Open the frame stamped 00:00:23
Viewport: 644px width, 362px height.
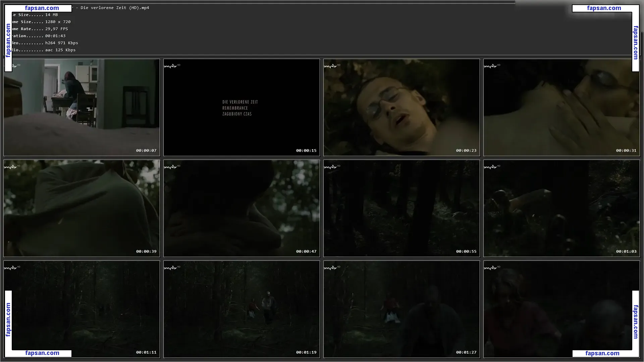[x=401, y=107]
